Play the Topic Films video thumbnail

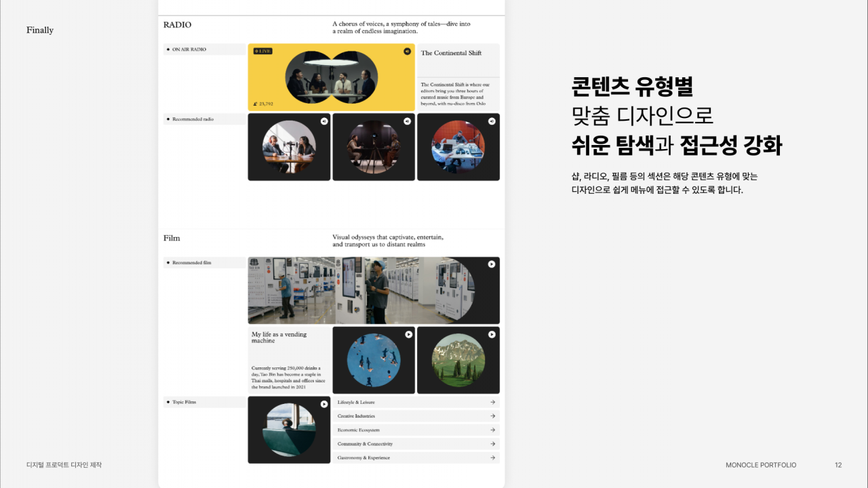(x=324, y=404)
